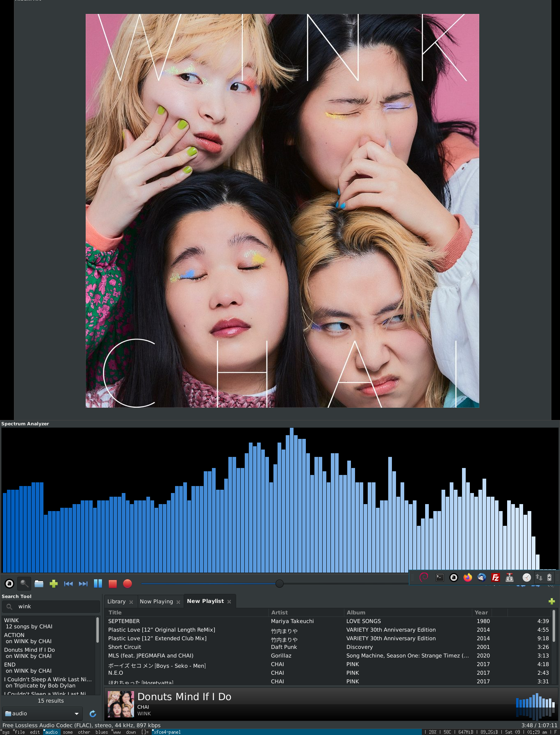Select 'Plastic Love [12" Original Length ReMix]' row
Viewport: 560px width, 735px height.
[x=328, y=630]
